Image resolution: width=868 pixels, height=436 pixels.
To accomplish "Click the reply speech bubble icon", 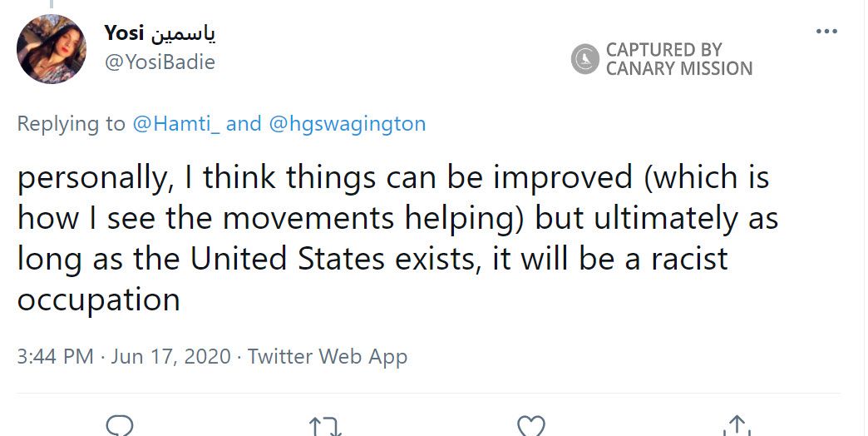I will (120, 426).
